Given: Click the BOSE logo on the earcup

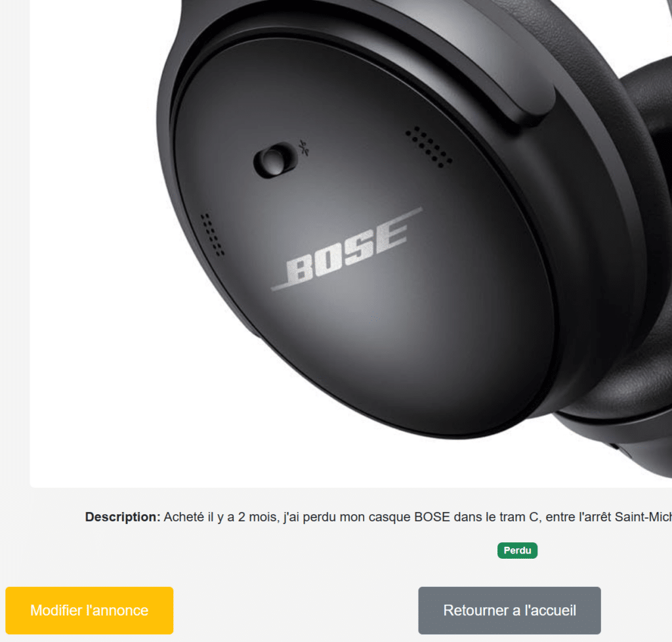Looking at the screenshot, I should coord(346,250).
